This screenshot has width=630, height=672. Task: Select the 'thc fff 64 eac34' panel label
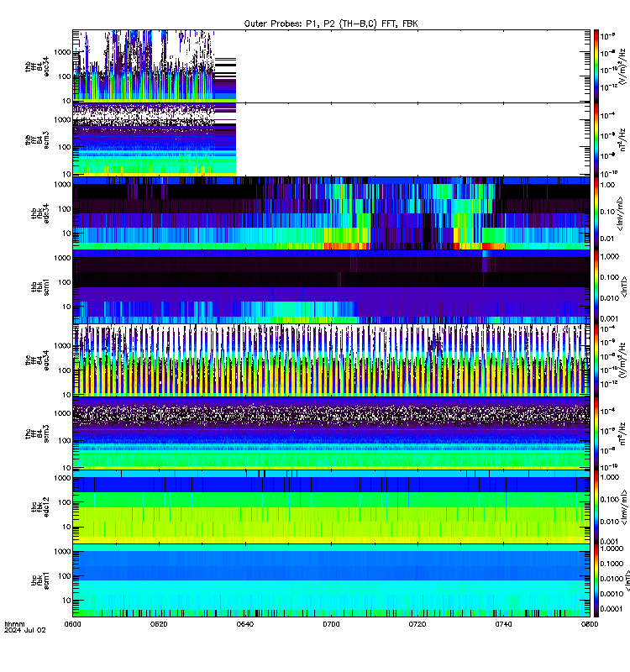[37, 360]
